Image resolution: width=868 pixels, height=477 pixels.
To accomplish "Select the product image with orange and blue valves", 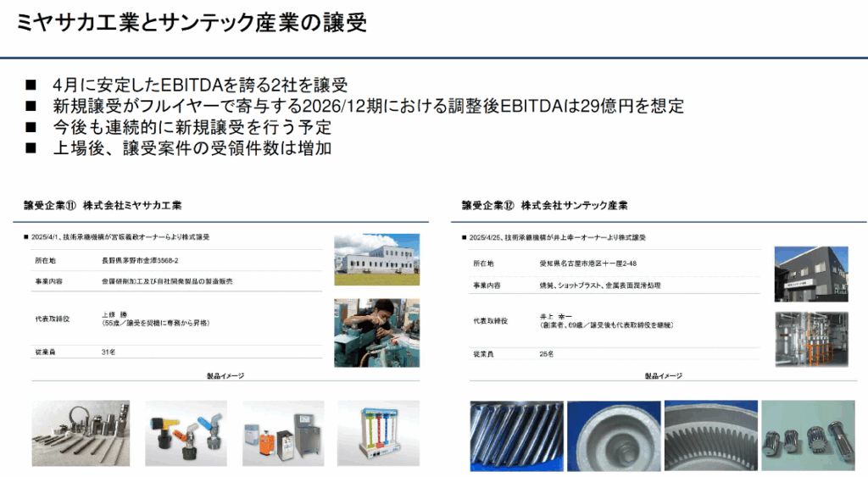I will point(186,433).
